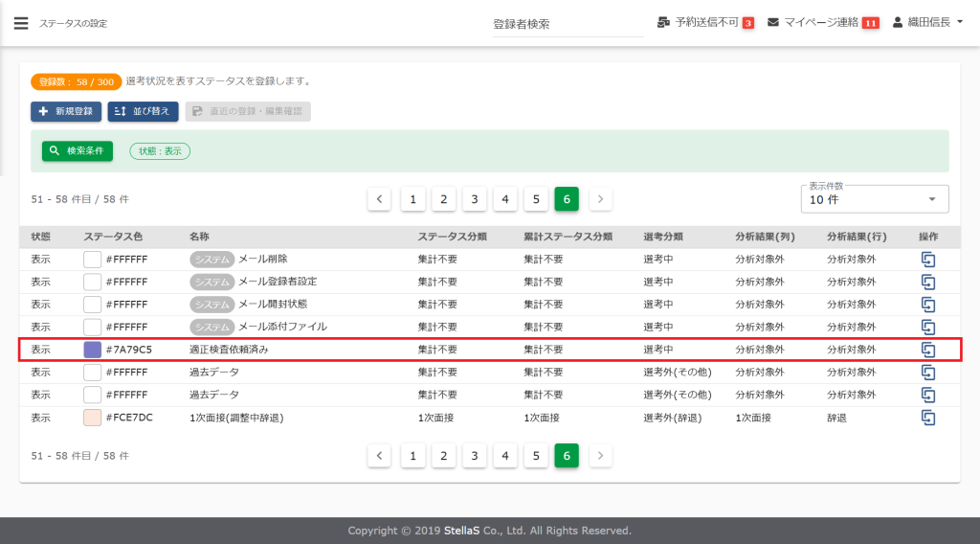Screen dimensions: 980x544
Task: Click copy icon for メール削除 row
Action: [927, 259]
